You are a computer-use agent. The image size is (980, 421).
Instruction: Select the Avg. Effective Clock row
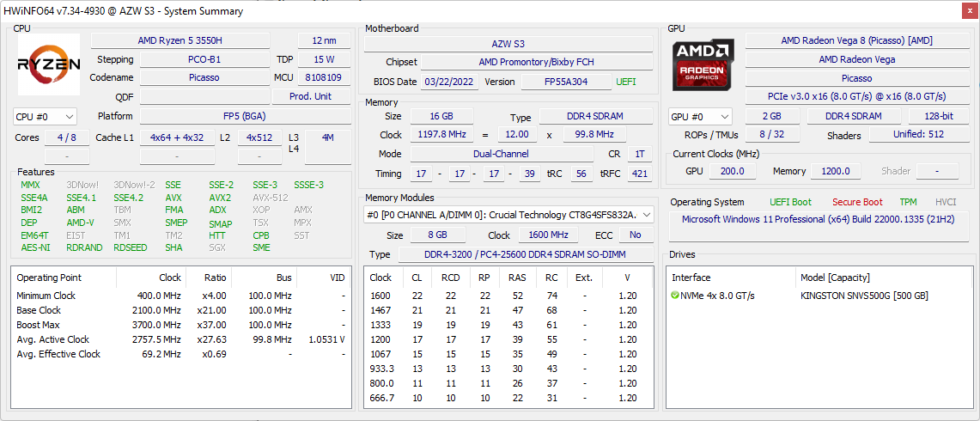(x=181, y=354)
